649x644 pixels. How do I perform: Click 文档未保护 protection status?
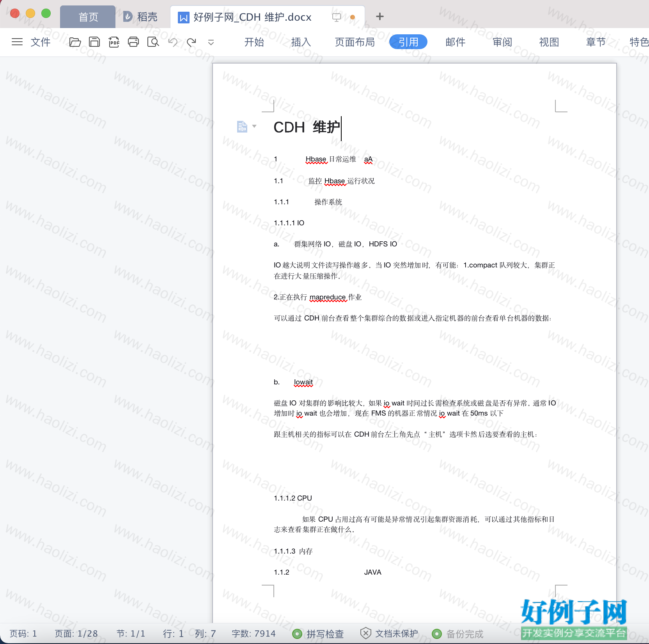point(389,634)
